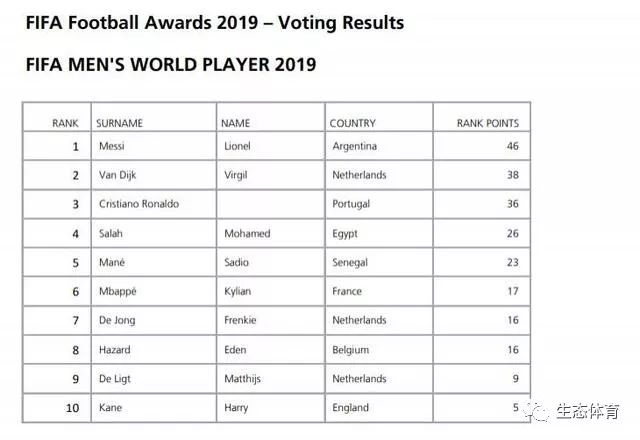Click the FIFA MEN'S WORLD PLAYER heading

click(171, 64)
